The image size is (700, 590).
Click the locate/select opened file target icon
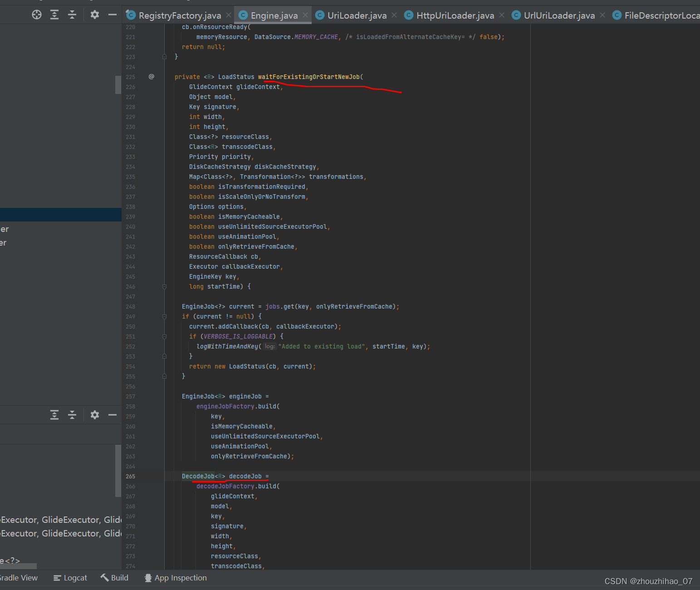tap(37, 15)
